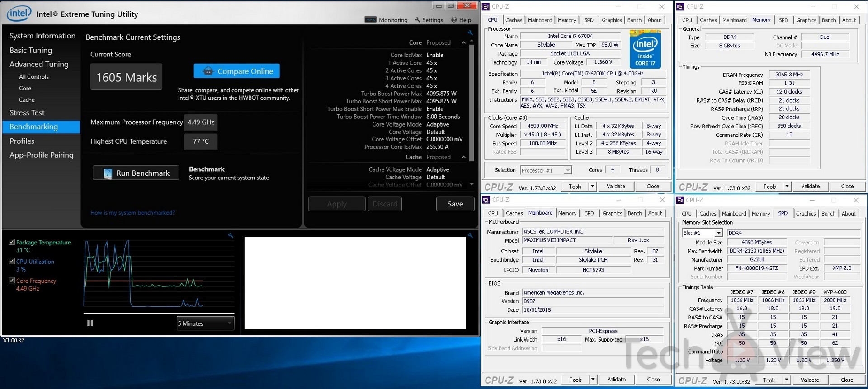Click the wrench icon above the white panel

(x=470, y=235)
